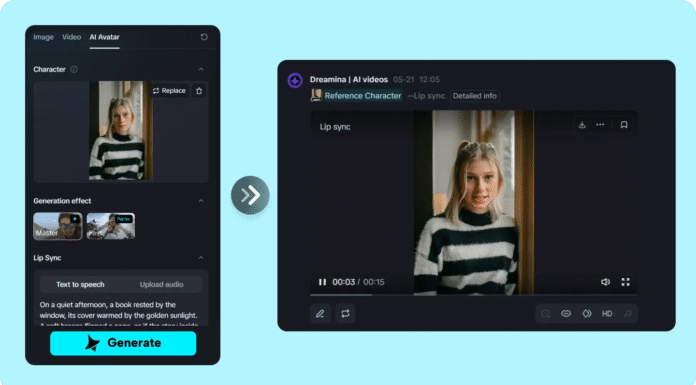Click the extend video icon left of lips
696x385 pixels.
[x=546, y=314]
